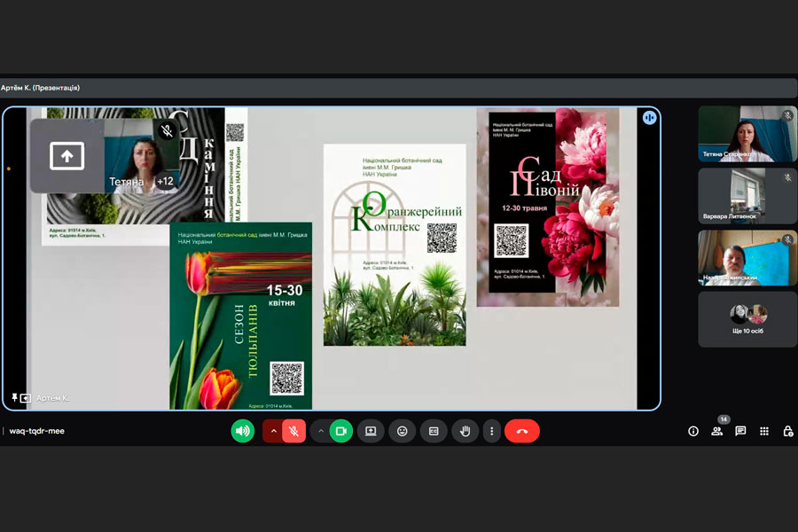The image size is (798, 532).
Task: Raise hand using the hand icon
Action: click(x=465, y=431)
